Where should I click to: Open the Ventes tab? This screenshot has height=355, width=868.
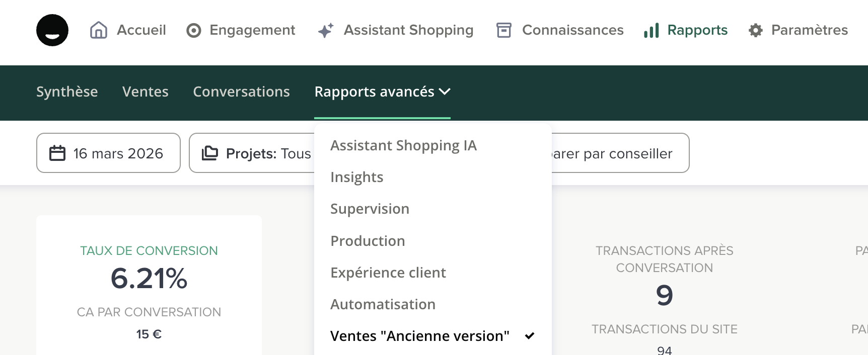pyautogui.click(x=145, y=92)
